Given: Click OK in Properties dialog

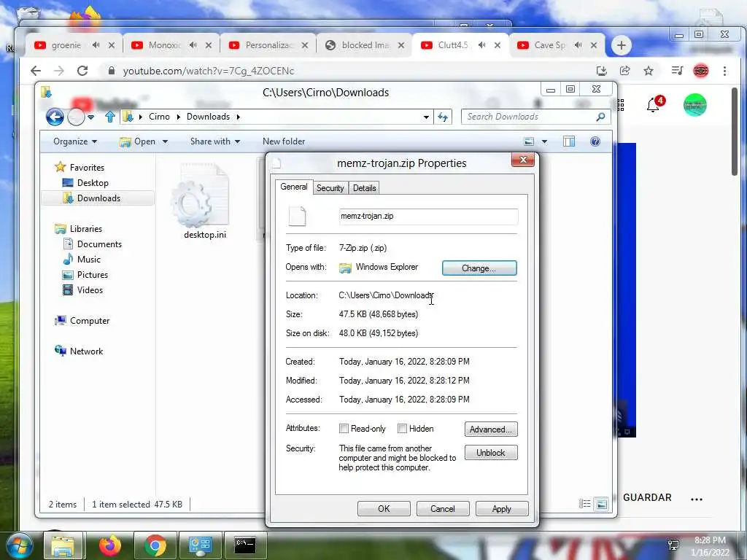Looking at the screenshot, I should click(x=384, y=508).
